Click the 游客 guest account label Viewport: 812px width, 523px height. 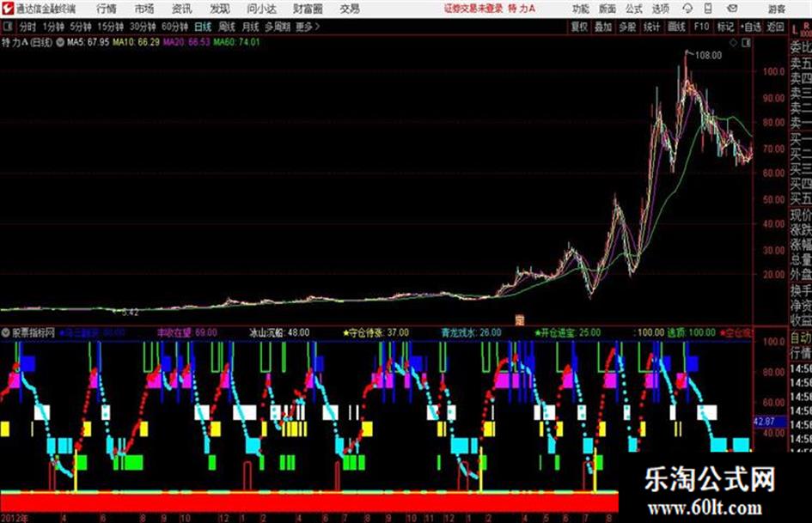(777, 9)
